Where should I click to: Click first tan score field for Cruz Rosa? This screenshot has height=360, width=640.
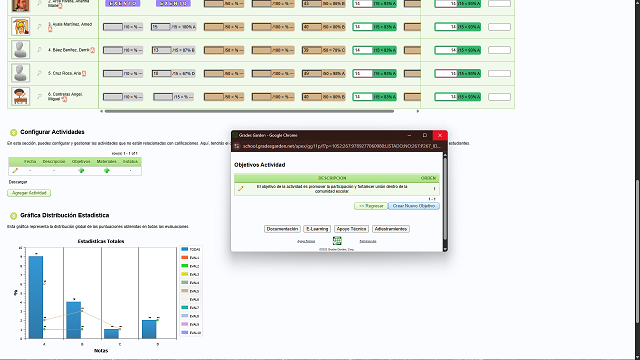pyautogui.click(x=213, y=73)
